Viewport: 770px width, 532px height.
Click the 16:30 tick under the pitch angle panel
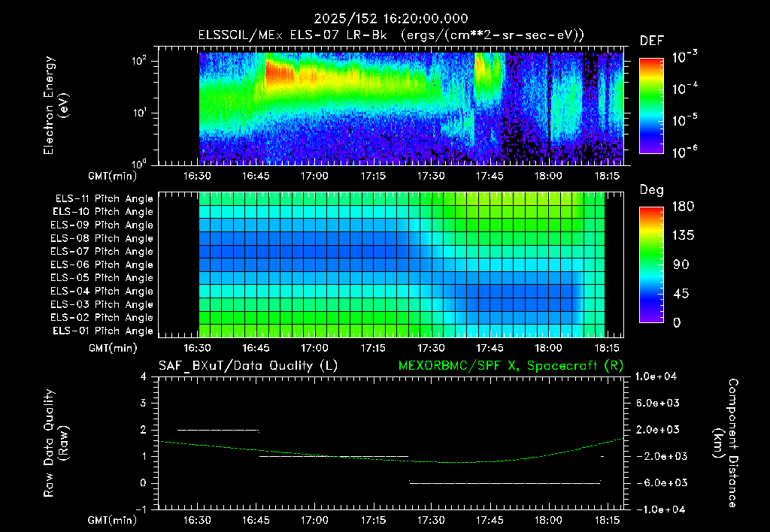tap(198, 348)
